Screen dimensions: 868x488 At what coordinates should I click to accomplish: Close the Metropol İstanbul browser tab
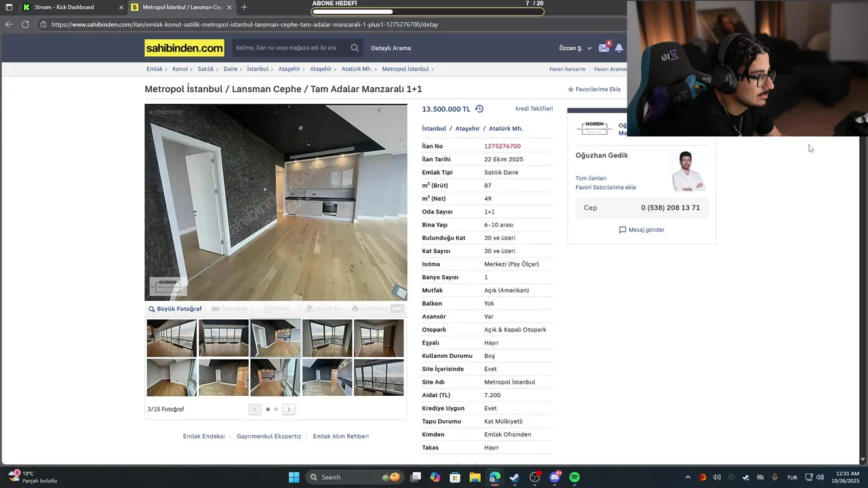(230, 7)
